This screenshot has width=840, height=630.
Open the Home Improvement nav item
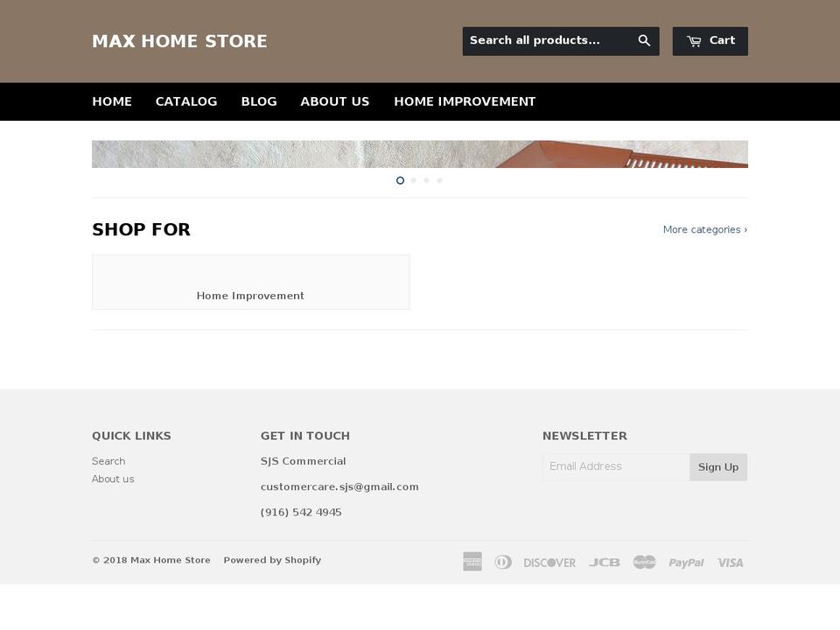point(465,101)
